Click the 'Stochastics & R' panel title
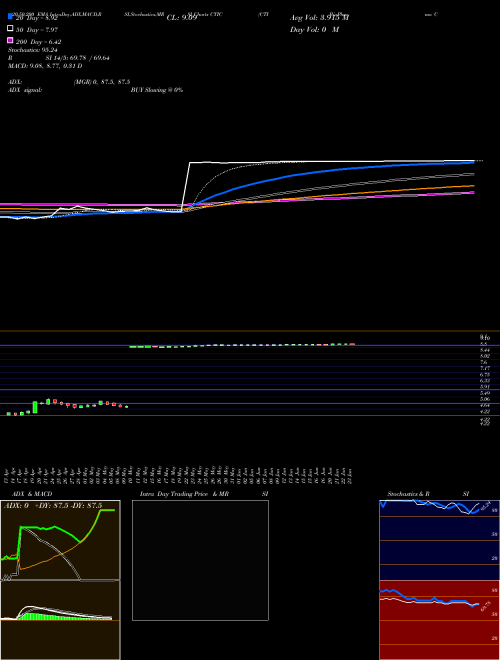The image size is (500, 660). click(409, 494)
